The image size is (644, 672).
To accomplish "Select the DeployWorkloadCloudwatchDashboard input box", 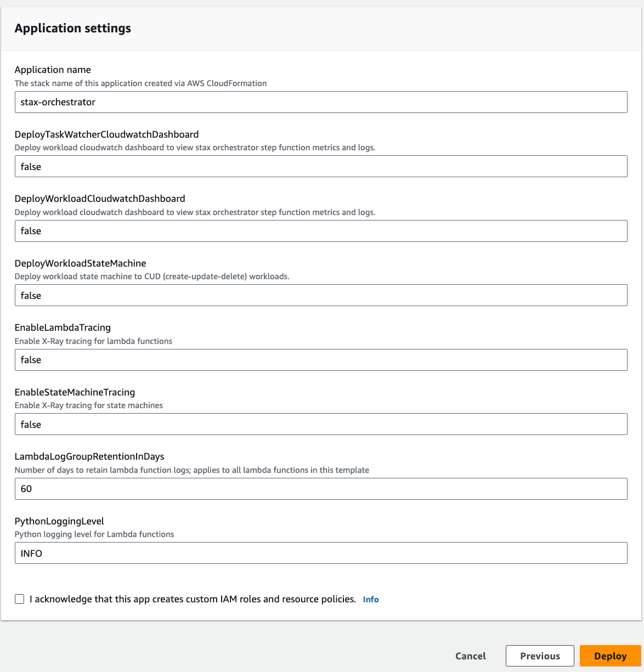I will (x=321, y=231).
